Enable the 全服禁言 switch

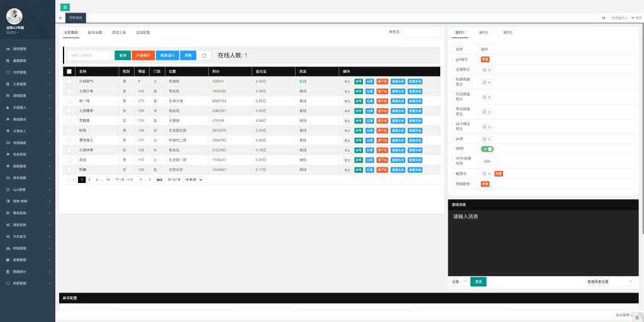487,70
